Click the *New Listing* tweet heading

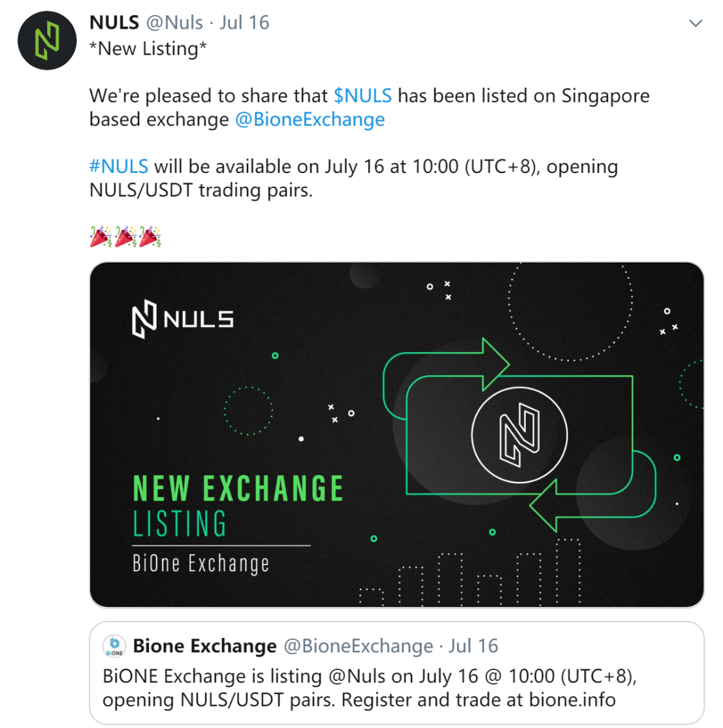(x=148, y=49)
